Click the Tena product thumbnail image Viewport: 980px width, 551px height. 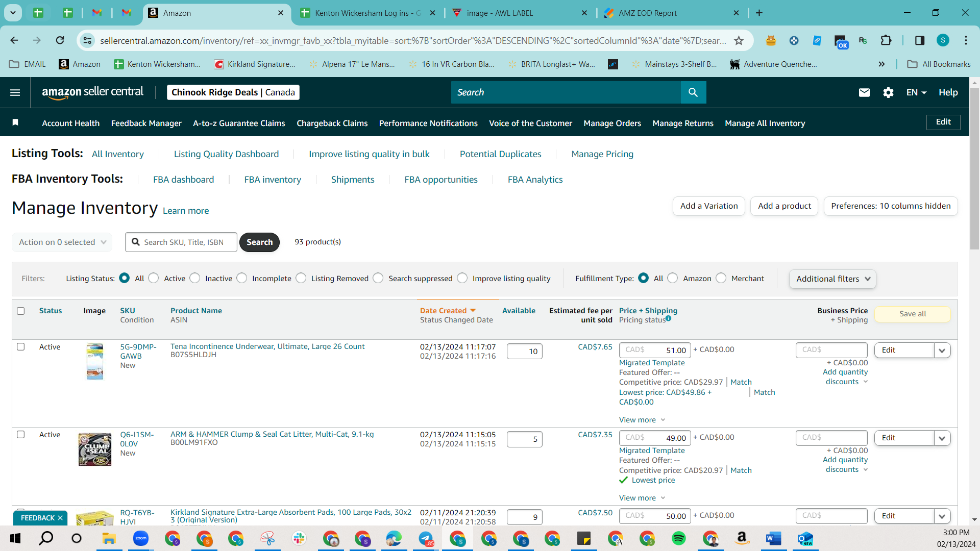(x=95, y=361)
